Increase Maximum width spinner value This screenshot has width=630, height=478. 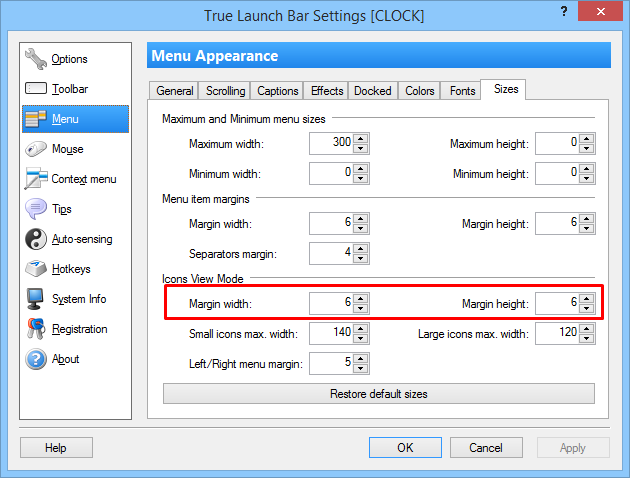[361, 139]
